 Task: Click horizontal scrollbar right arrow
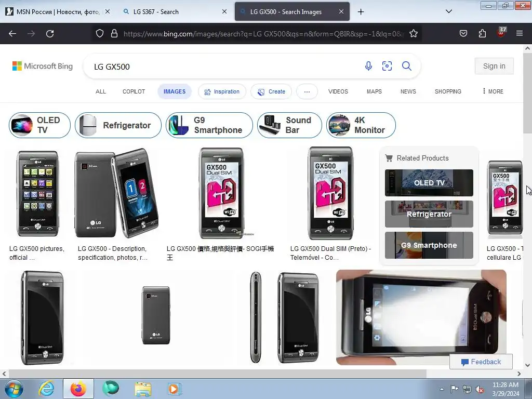[519, 374]
